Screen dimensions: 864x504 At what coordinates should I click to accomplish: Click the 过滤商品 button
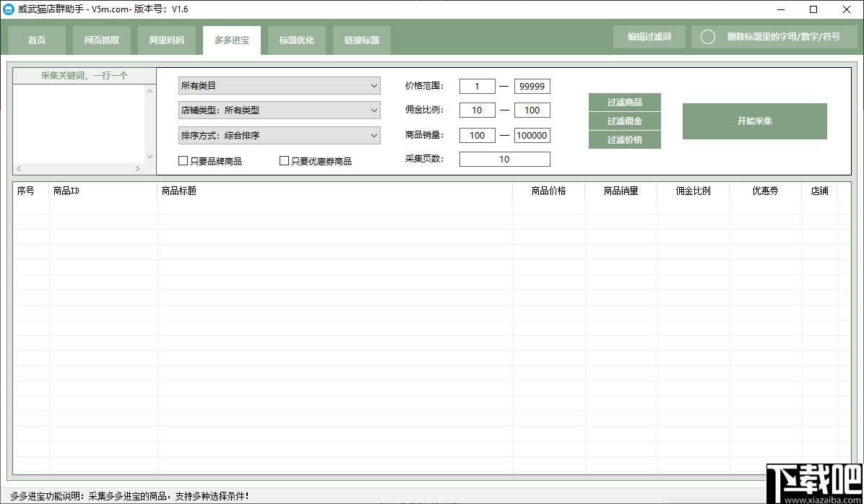point(625,103)
